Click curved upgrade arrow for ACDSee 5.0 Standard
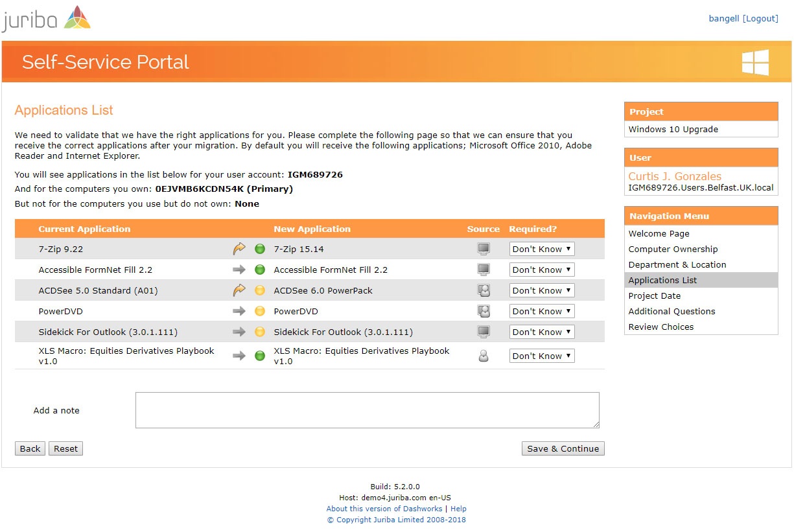Image resolution: width=794 pixels, height=532 pixels. click(239, 290)
